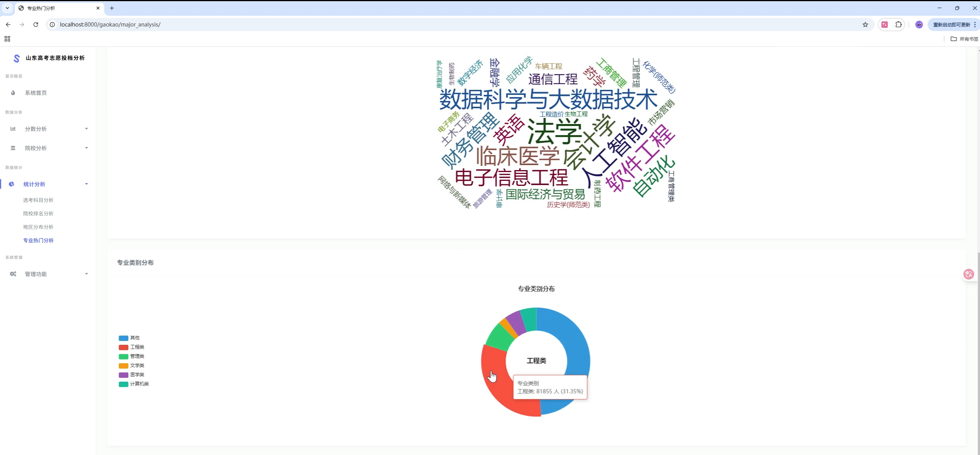This screenshot has width=980, height=455.
Task: Click the floating pink translate icon
Action: click(968, 274)
